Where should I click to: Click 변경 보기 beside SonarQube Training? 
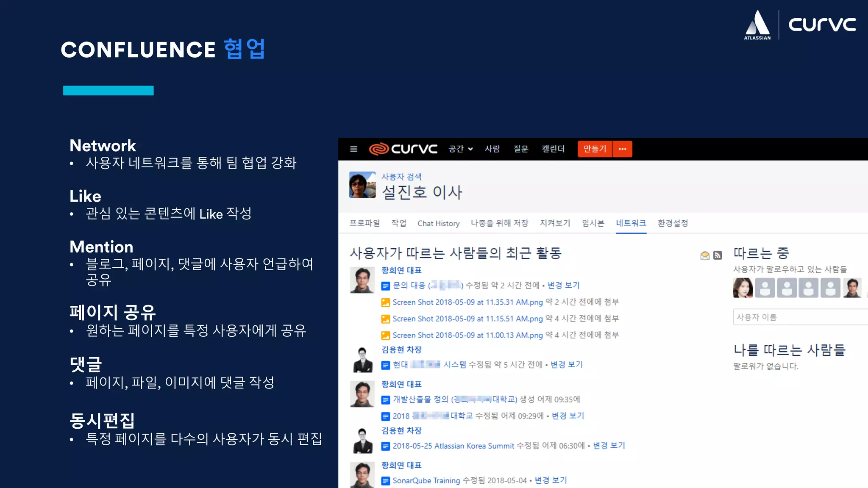click(551, 480)
